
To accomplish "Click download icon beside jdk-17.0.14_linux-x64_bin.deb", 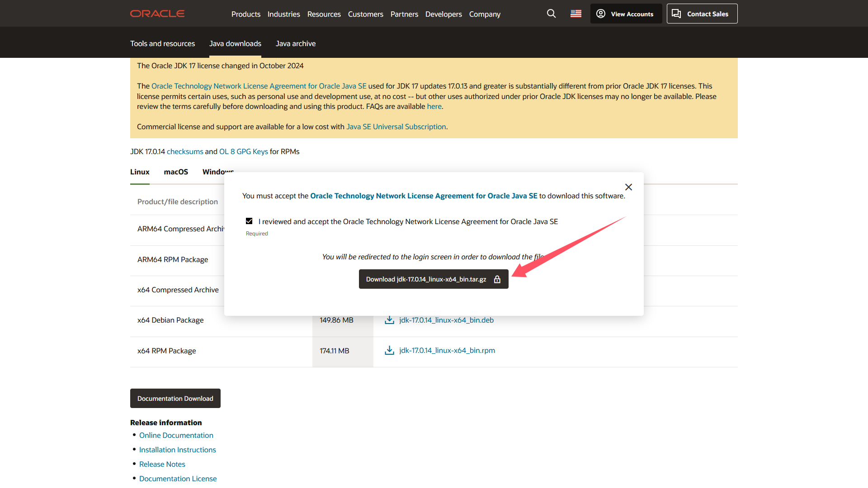I will point(389,320).
